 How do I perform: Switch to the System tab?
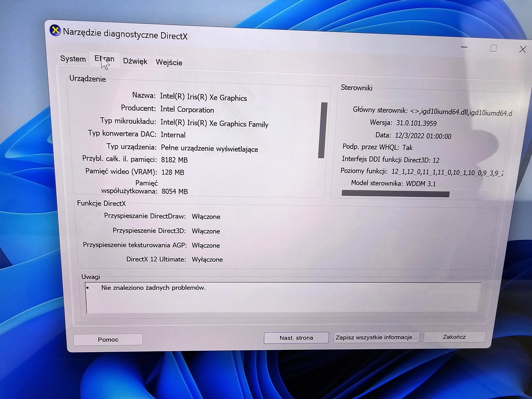pos(73,59)
